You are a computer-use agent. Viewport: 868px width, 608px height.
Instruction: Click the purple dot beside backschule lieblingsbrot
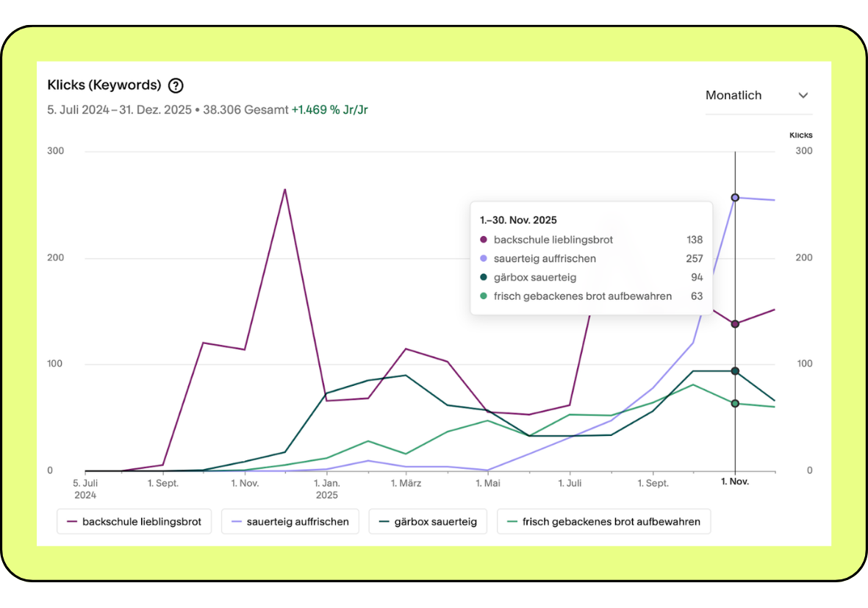click(484, 240)
